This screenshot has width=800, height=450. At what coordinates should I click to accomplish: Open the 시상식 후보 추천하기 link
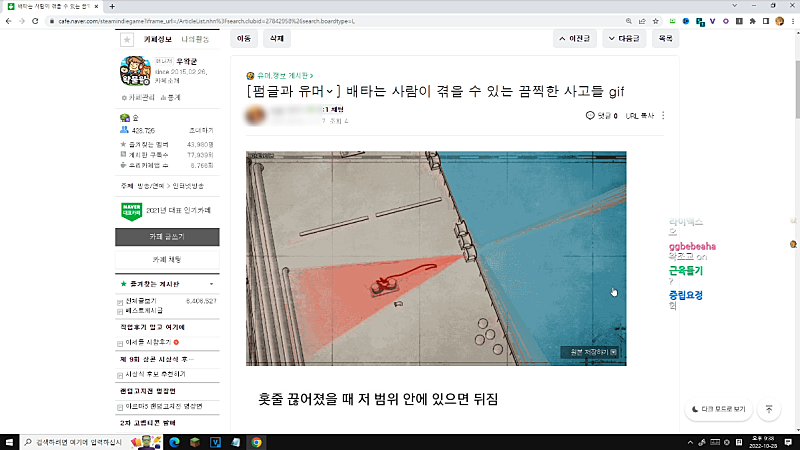pyautogui.click(x=155, y=374)
